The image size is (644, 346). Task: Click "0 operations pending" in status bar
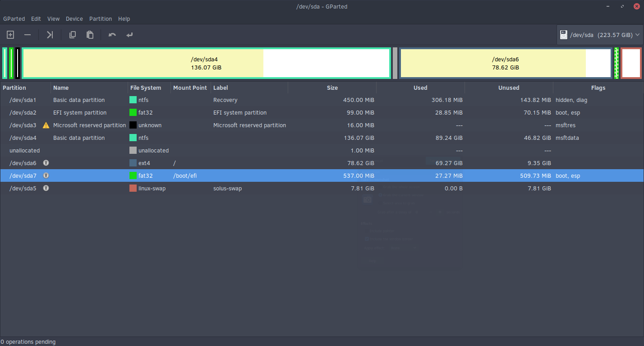[28, 342]
